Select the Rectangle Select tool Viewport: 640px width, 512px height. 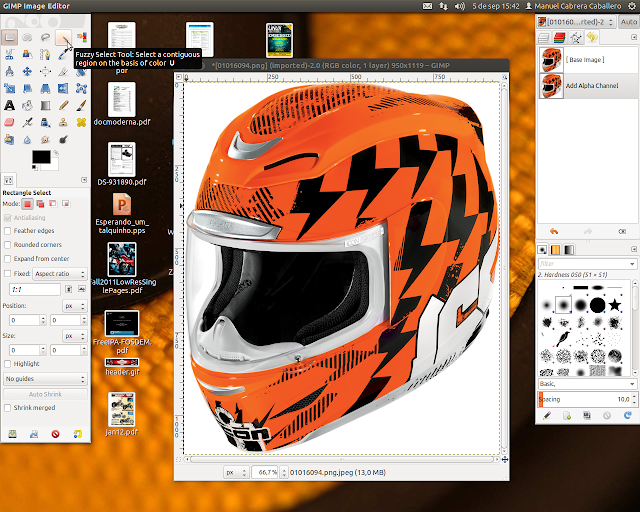pyautogui.click(x=9, y=38)
